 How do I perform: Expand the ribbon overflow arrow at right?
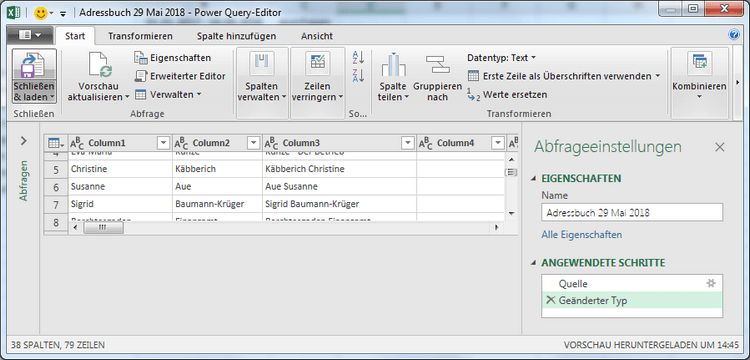click(738, 82)
